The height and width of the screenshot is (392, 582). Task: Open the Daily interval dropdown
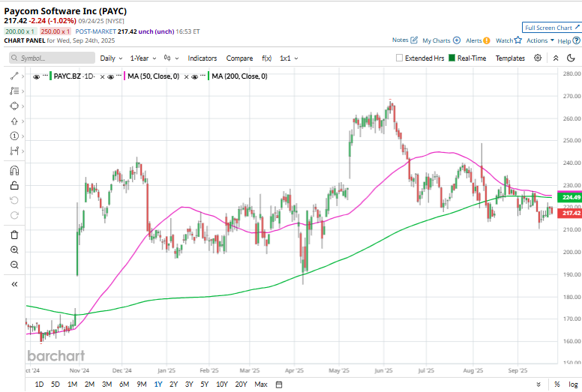111,58
